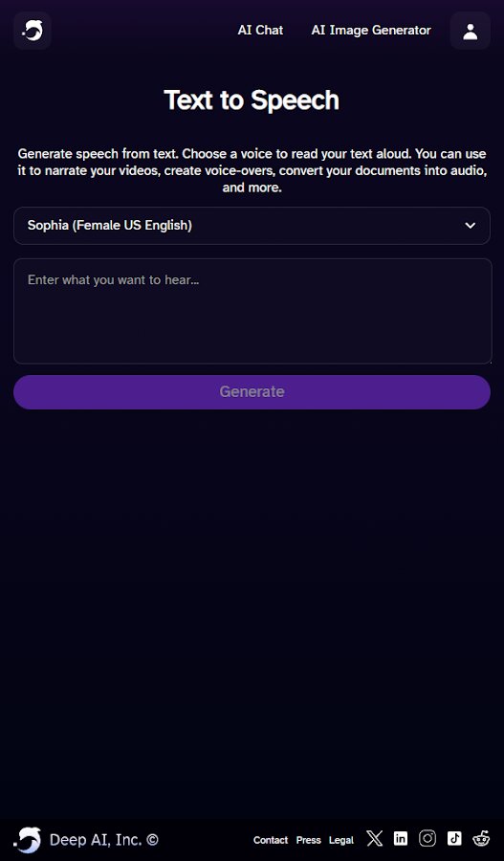Open the X (Twitter) social icon
This screenshot has height=861, width=504.
click(x=375, y=838)
